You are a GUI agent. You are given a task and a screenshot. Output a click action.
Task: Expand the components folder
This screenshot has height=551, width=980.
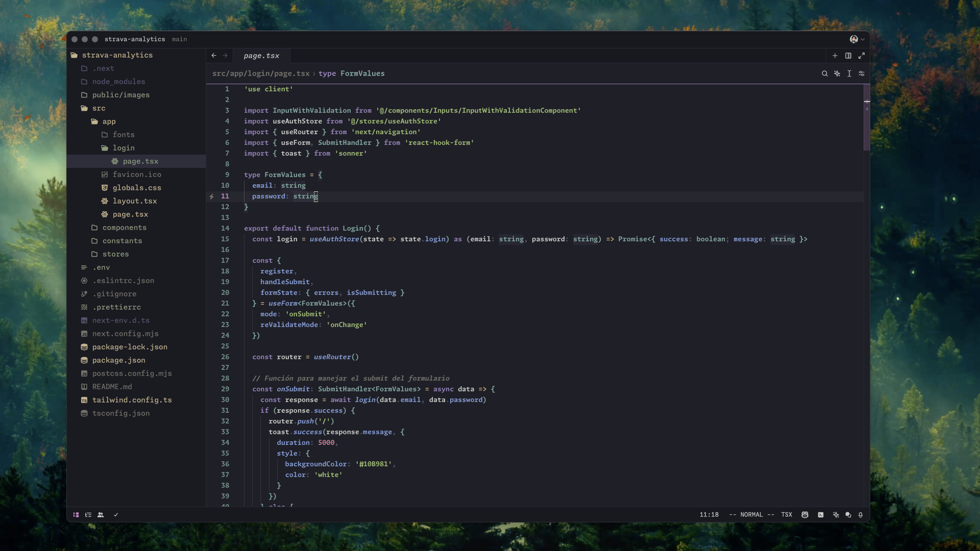click(124, 228)
